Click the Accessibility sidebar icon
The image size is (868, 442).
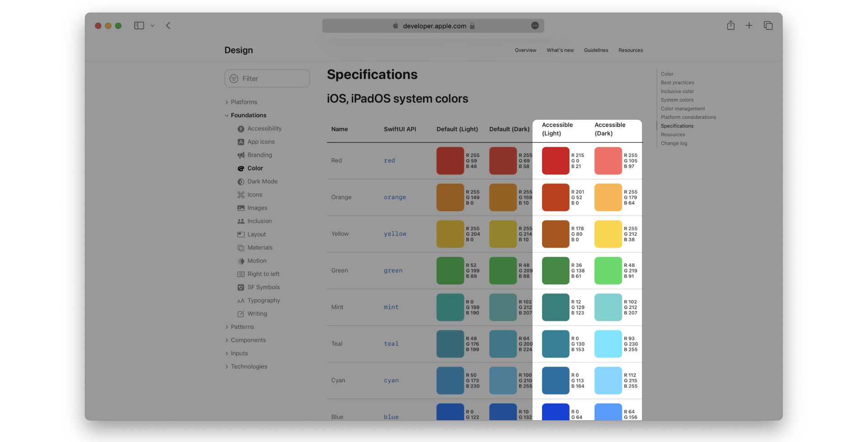[241, 129]
